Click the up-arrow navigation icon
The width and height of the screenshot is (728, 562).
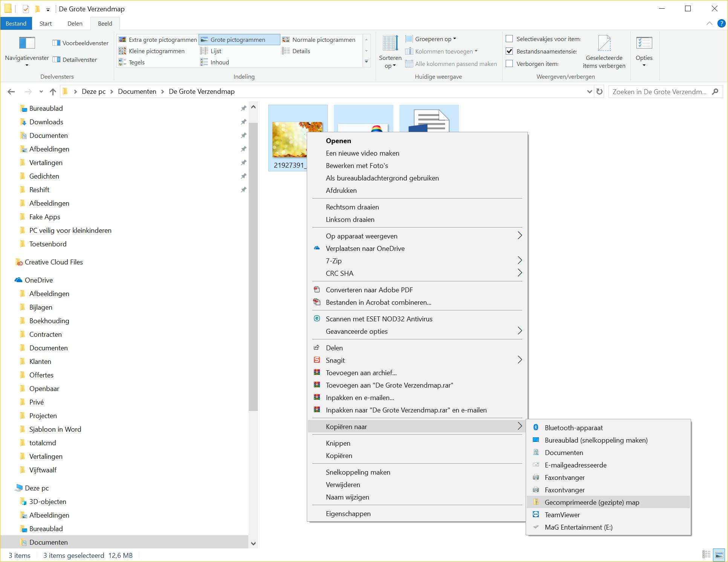point(53,92)
